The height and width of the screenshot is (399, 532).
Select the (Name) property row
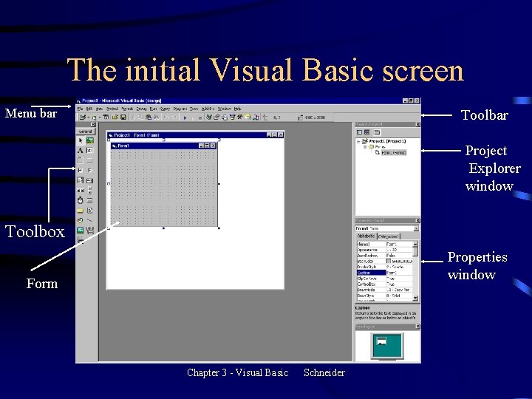(x=385, y=245)
